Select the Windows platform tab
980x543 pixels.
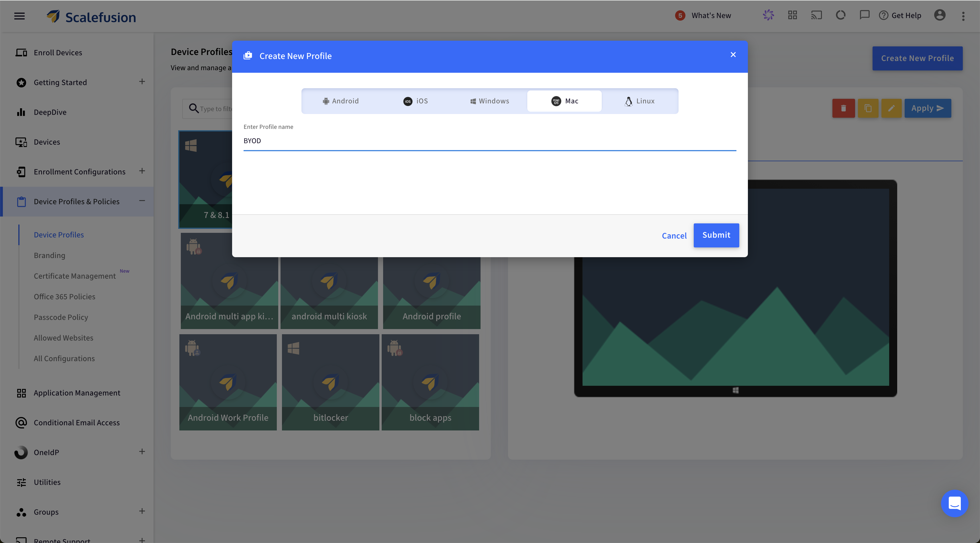[490, 101]
